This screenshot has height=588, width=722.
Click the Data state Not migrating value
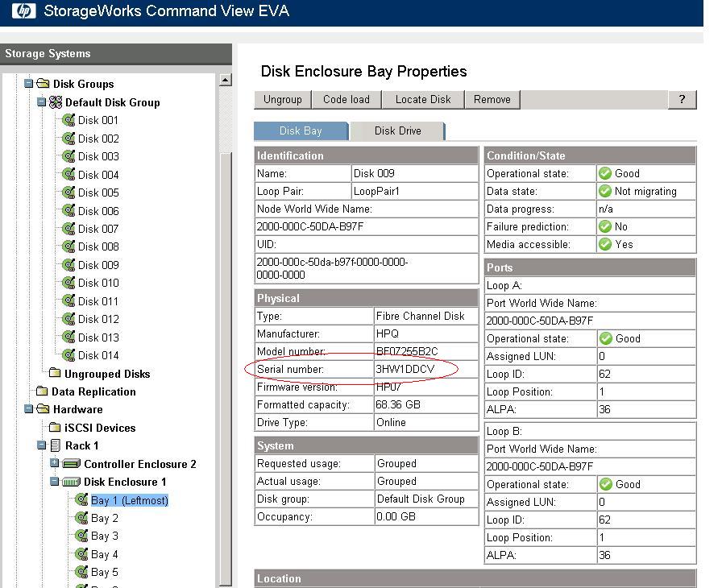(645, 191)
